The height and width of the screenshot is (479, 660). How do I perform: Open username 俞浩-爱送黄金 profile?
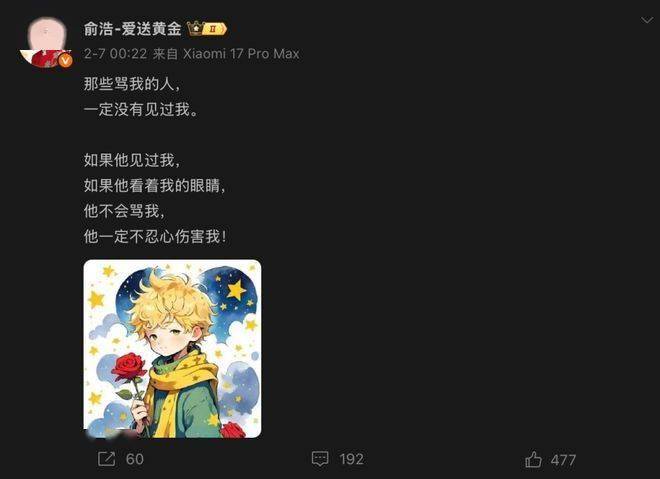(133, 29)
